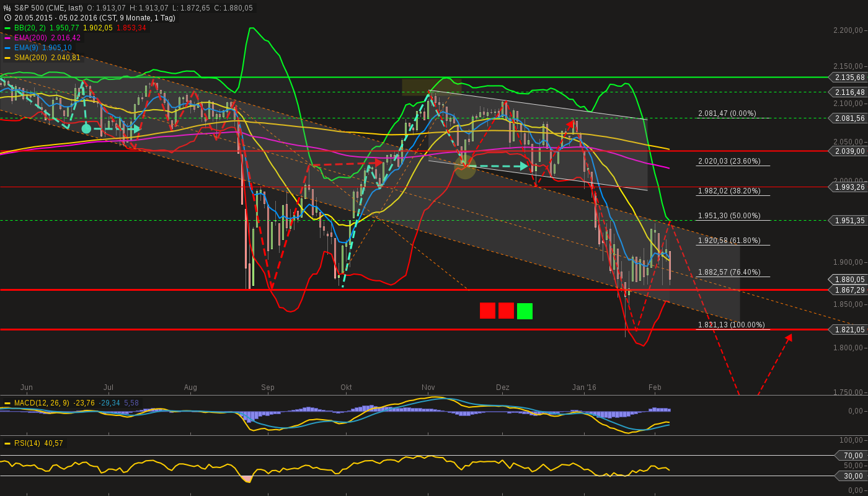Click the 2.081,56 price tag on axis
This screenshot has width=868, height=496.
point(848,118)
